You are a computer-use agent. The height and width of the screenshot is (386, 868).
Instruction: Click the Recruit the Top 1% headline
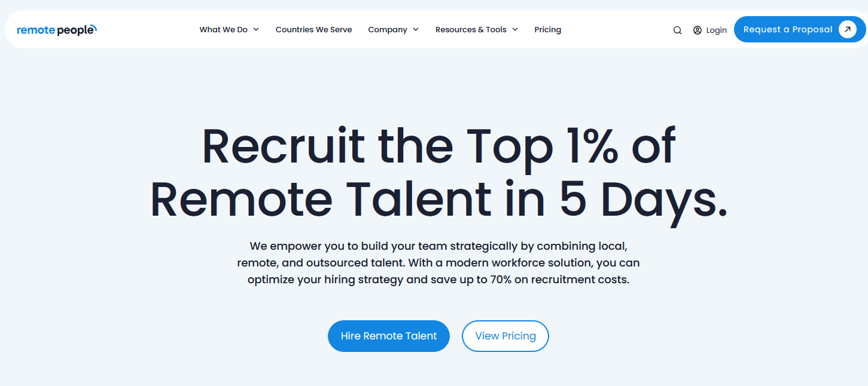tap(438, 146)
